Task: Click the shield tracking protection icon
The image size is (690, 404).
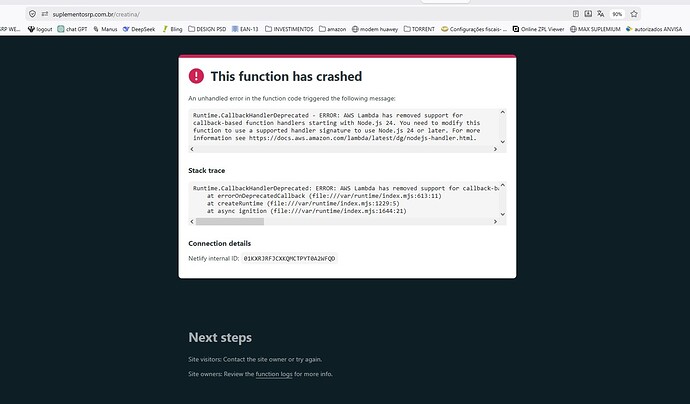Action: click(32, 14)
